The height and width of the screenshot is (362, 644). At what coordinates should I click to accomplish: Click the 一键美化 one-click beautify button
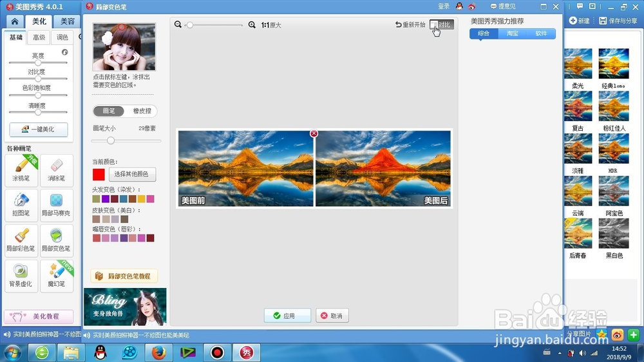39,129
